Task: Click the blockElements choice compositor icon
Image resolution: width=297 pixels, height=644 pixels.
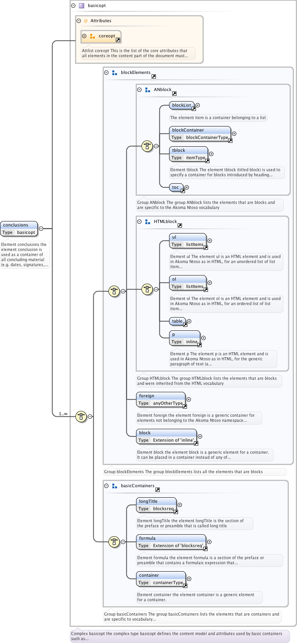Action: click(114, 291)
